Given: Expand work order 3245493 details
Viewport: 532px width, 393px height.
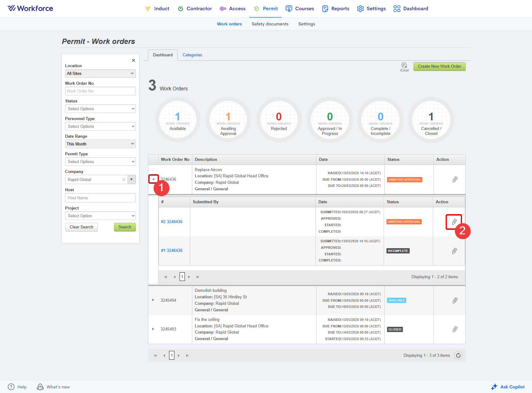Looking at the screenshot, I should click(153, 329).
